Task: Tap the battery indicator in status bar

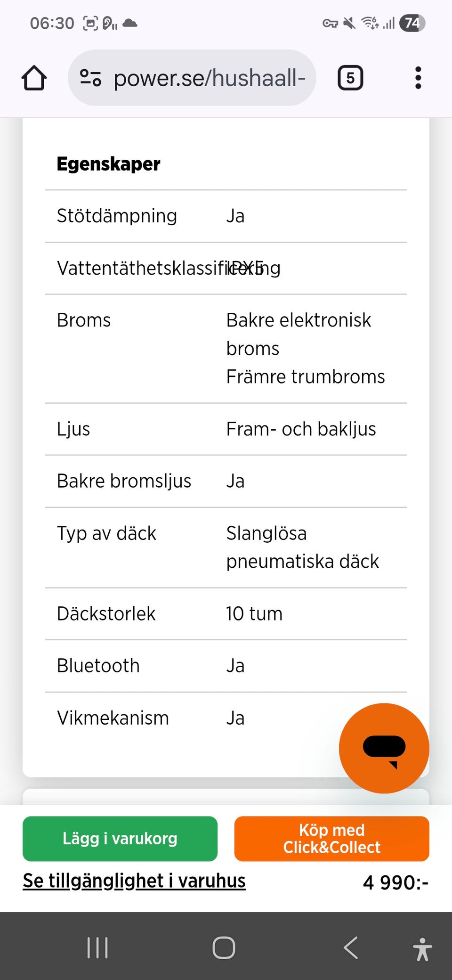Action: [x=412, y=23]
